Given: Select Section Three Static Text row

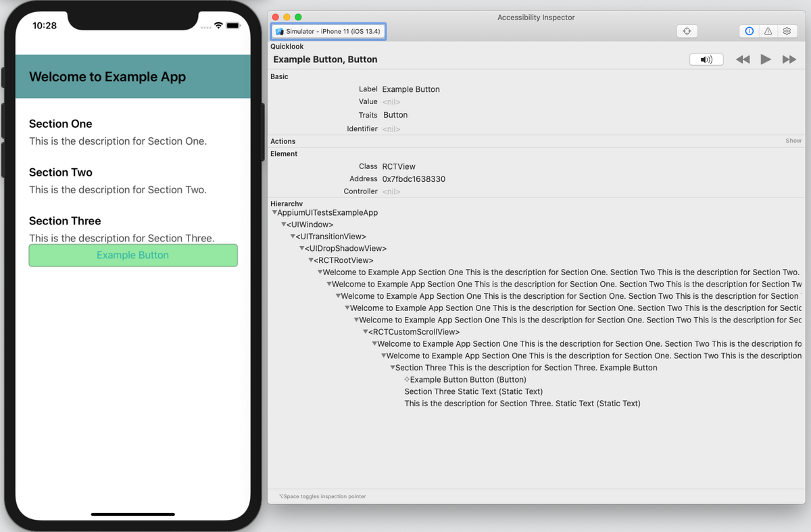Looking at the screenshot, I should [474, 391].
